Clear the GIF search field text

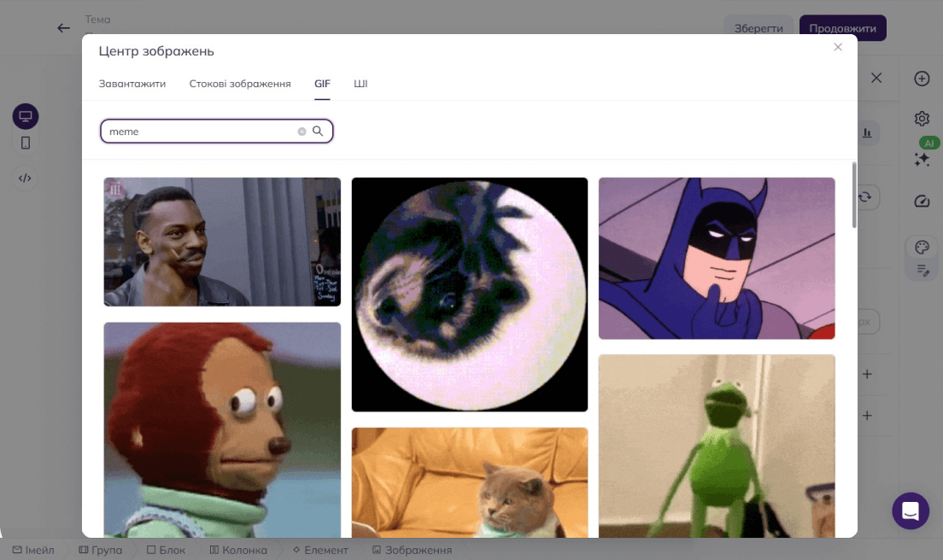tap(302, 131)
